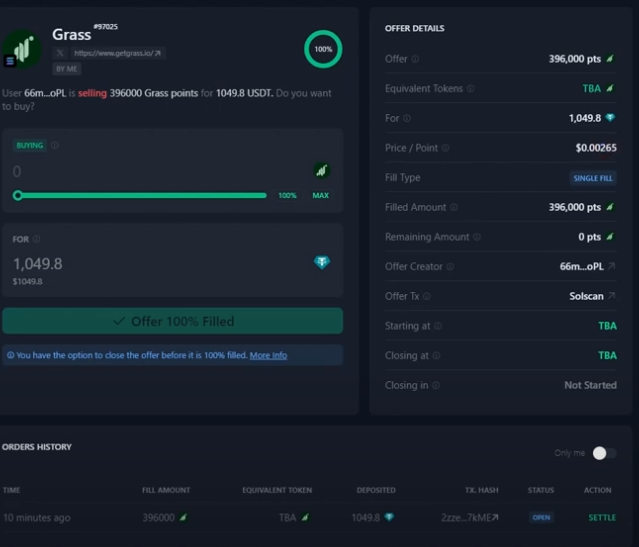Select the 100% slider preset
Image resolution: width=639 pixels, height=547 pixels.
click(287, 196)
